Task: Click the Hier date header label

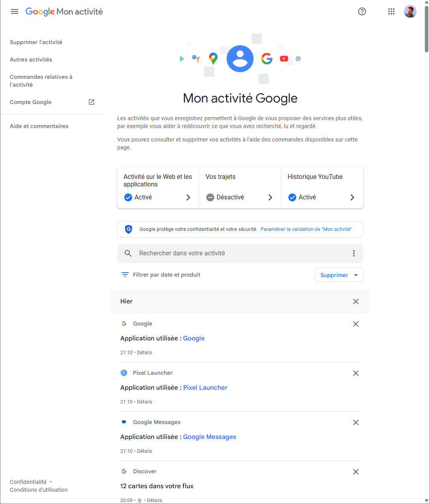Action: click(x=127, y=301)
